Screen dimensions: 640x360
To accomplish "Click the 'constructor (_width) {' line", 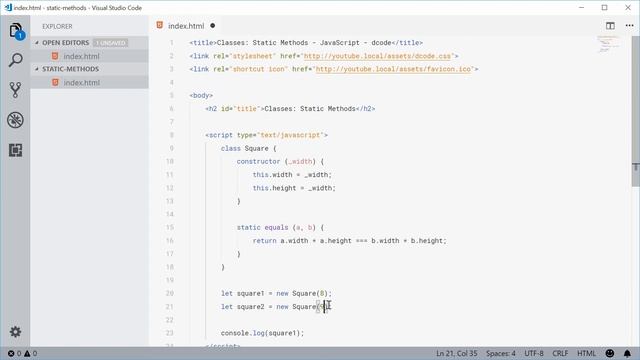I will (x=280, y=162).
